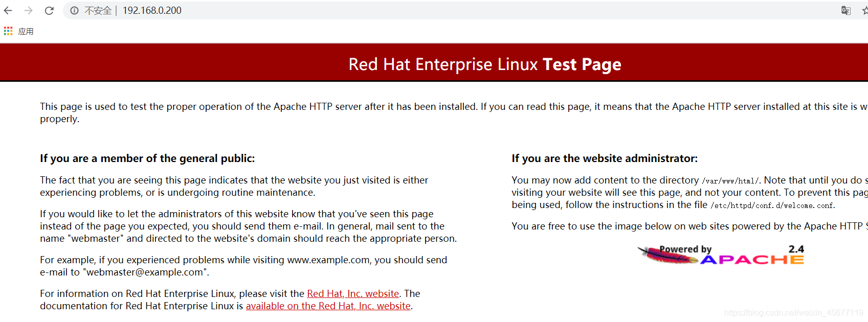Screen dimensions: 868x322
Task: Click the heading "If you are a member of the general public:"
Action: click(147, 158)
